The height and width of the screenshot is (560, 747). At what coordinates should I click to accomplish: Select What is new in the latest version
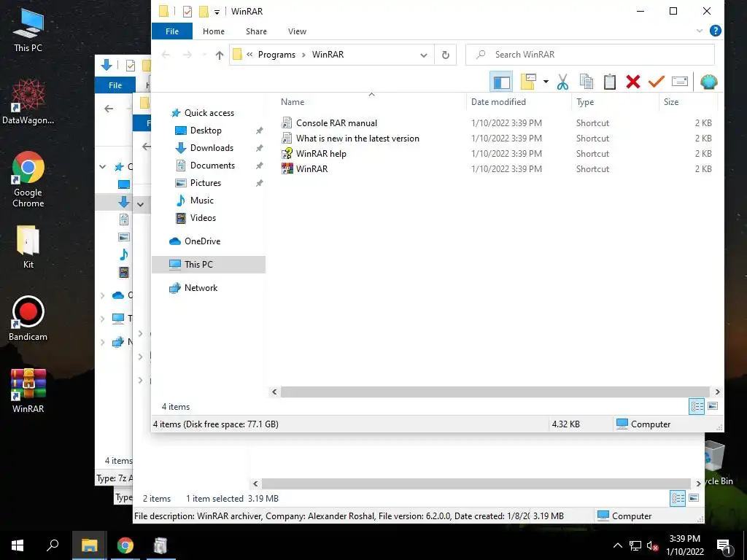(x=357, y=138)
